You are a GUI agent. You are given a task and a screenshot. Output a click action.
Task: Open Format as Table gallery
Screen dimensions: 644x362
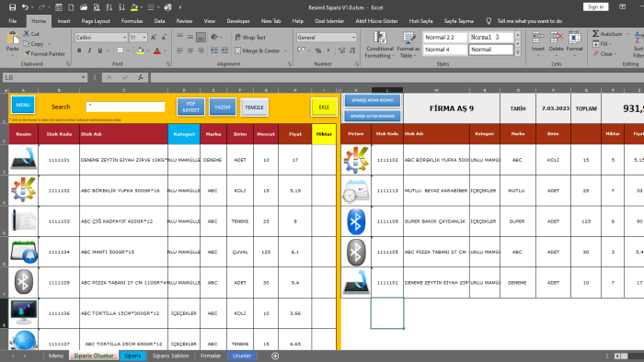(x=408, y=45)
